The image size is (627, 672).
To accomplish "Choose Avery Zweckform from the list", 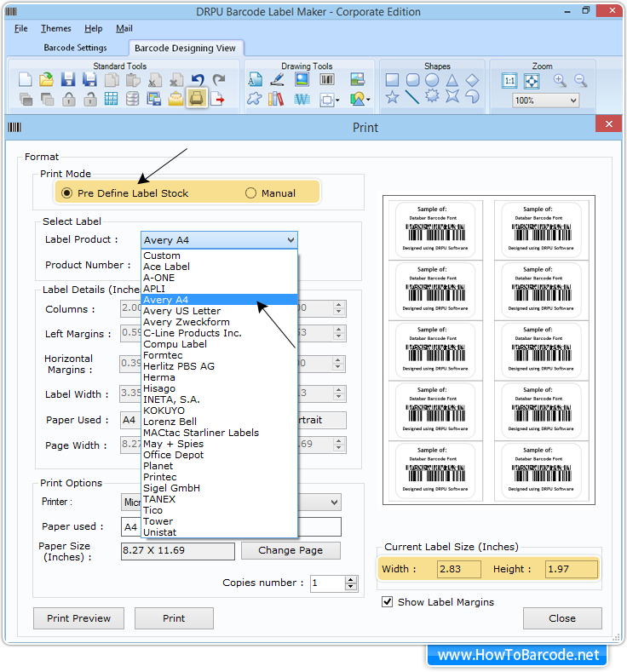I will point(220,322).
